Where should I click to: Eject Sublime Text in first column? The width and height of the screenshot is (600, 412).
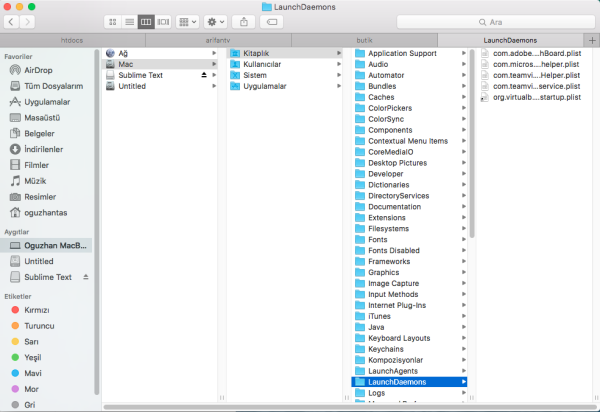204,75
